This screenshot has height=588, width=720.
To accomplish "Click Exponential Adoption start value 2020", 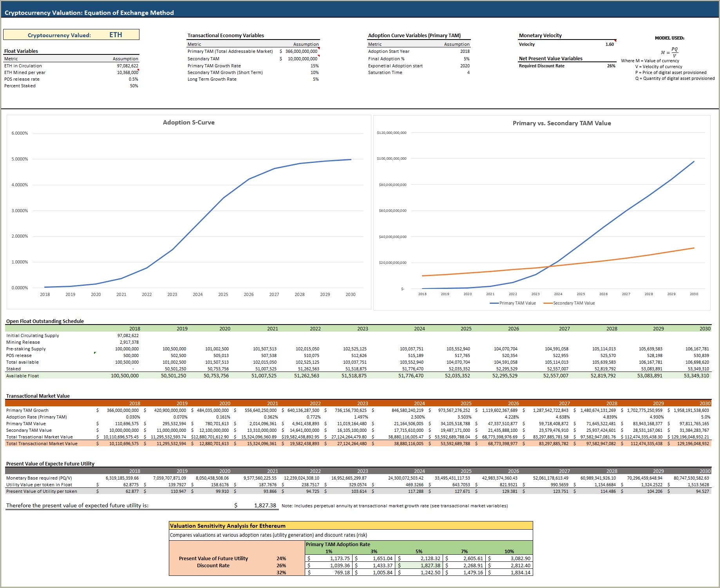I will coord(465,66).
